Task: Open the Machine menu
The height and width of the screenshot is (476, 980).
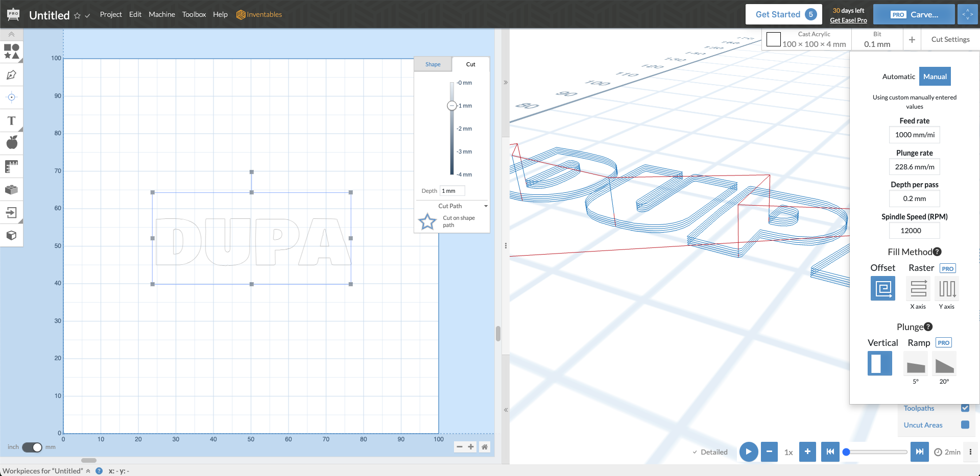Action: point(161,14)
